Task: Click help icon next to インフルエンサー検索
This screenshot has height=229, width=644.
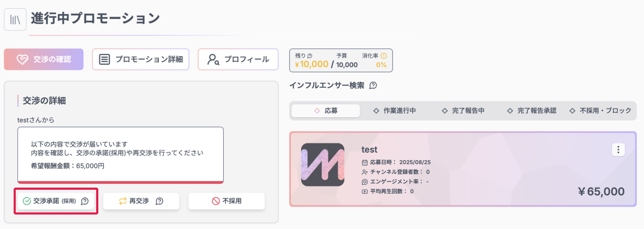Action: [373, 86]
